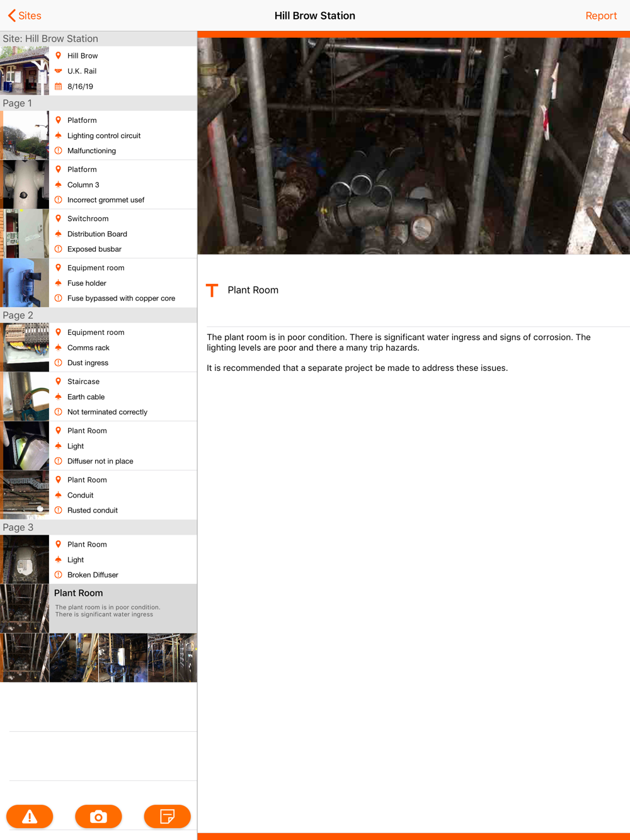This screenshot has width=630, height=840.
Task: Select the Plant Room note thumbnail
Action: pyautogui.click(x=25, y=609)
